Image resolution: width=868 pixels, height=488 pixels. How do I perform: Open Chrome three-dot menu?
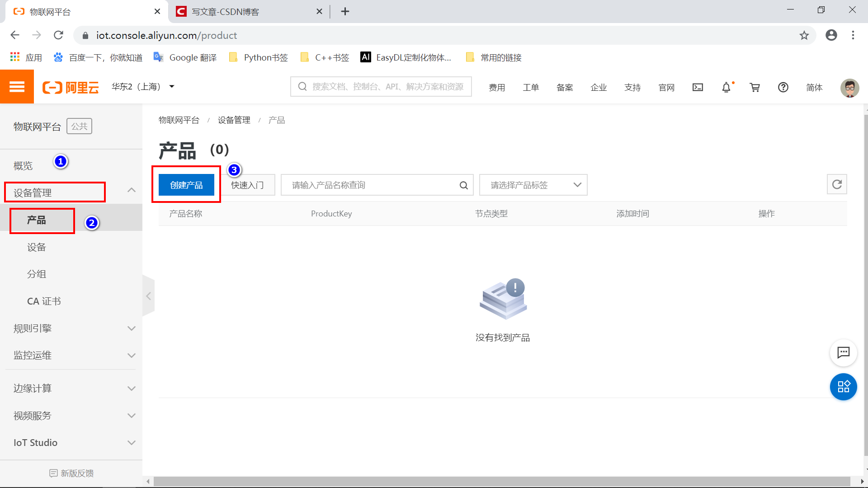[x=853, y=35]
